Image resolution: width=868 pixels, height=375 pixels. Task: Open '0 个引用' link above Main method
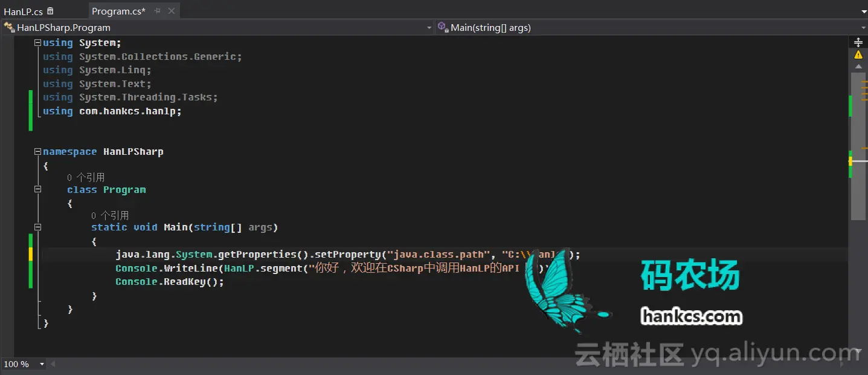coord(110,215)
